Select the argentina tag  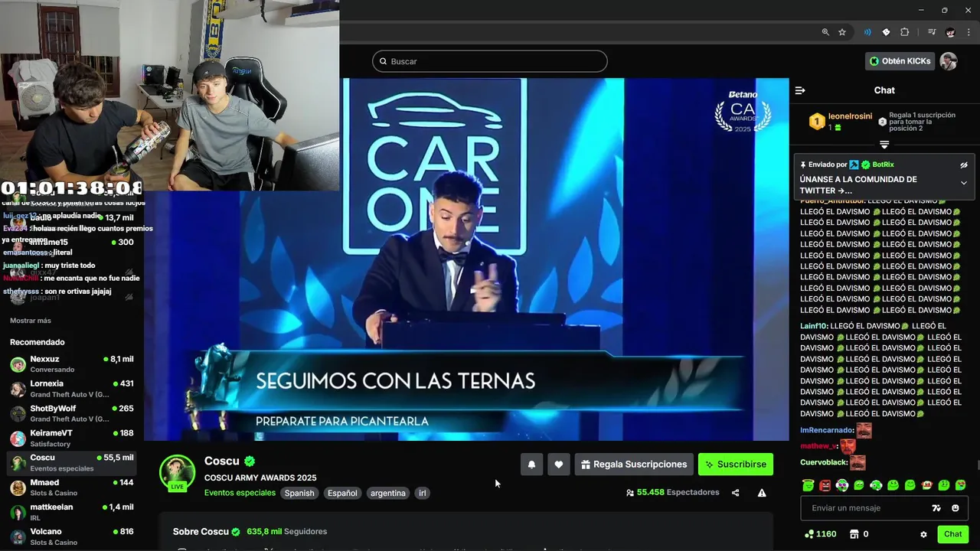(x=388, y=493)
